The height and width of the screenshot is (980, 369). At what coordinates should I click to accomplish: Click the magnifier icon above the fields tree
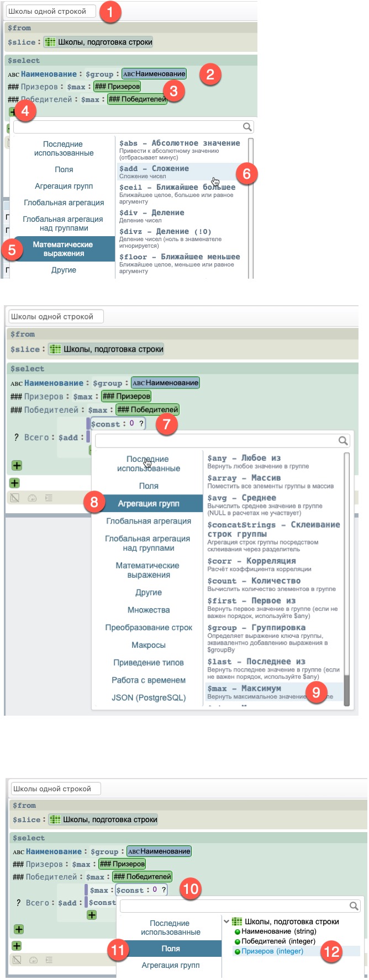(354, 906)
